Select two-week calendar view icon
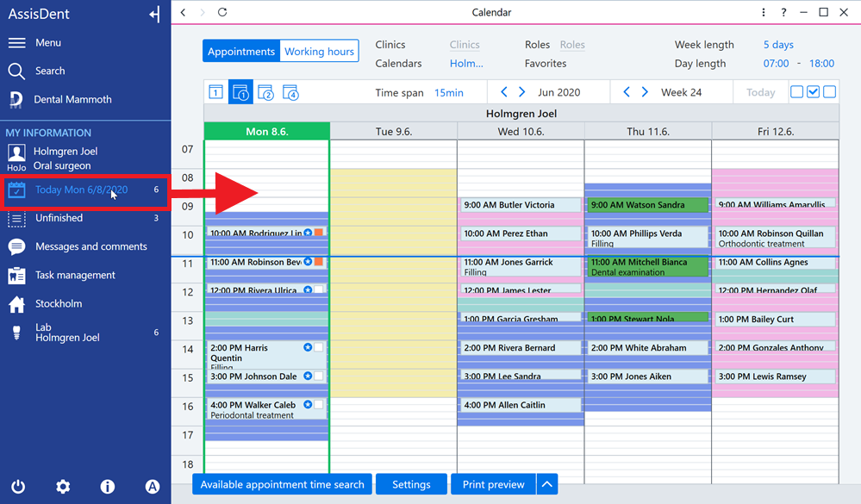 265,92
